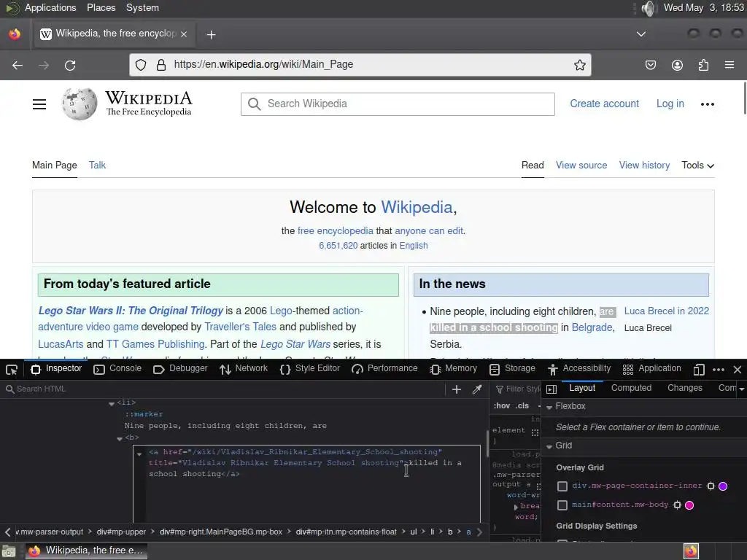Enable overlay grid for div.mw-page-container-inner

[x=562, y=486]
